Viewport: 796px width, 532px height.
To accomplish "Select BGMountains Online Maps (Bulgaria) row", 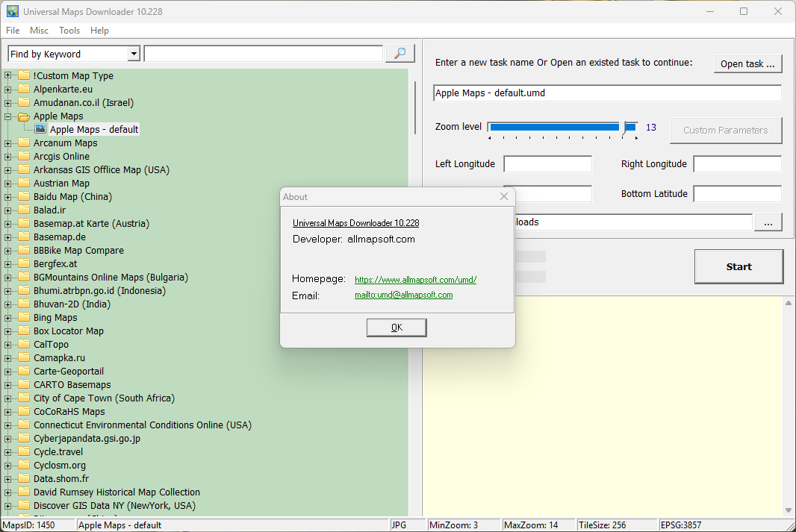I will pyautogui.click(x=111, y=278).
